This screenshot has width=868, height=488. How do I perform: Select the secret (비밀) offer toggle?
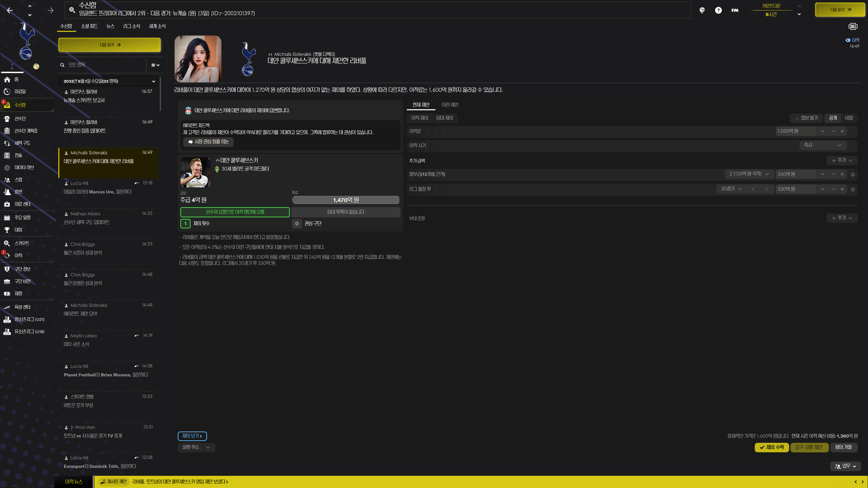(x=849, y=118)
